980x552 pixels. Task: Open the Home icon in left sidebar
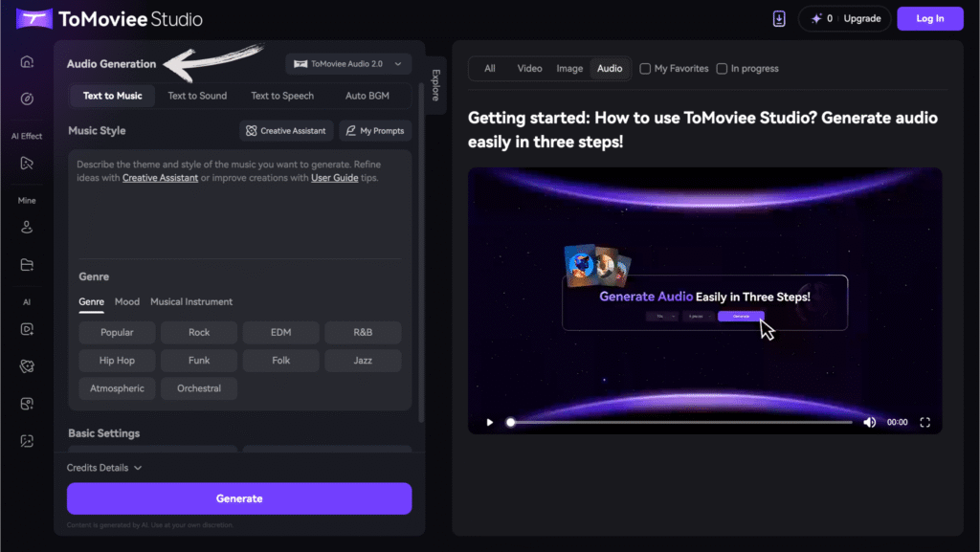click(27, 62)
